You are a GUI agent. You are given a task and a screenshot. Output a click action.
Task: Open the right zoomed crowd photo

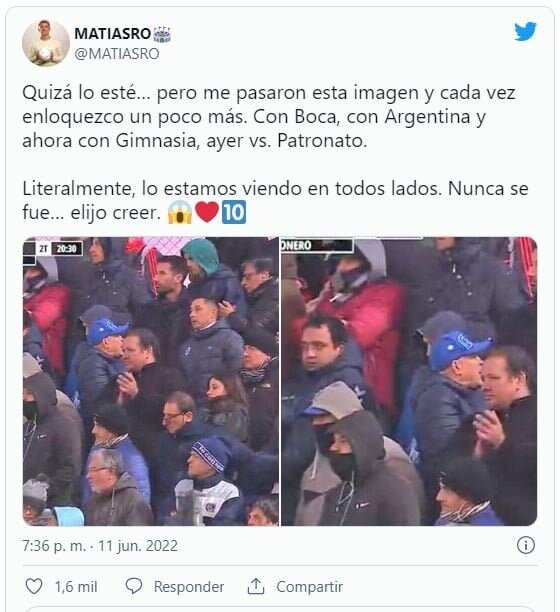[x=409, y=381]
